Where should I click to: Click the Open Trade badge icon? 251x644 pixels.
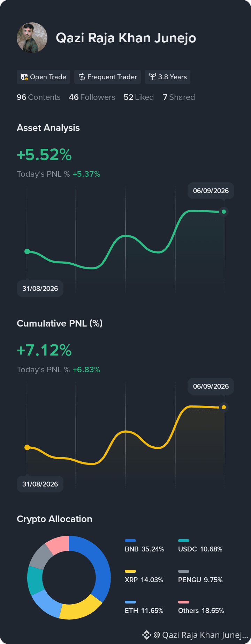point(24,77)
